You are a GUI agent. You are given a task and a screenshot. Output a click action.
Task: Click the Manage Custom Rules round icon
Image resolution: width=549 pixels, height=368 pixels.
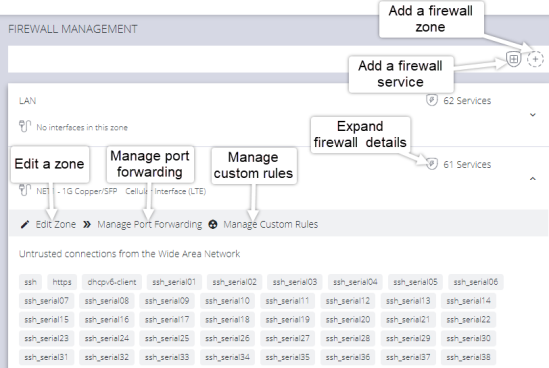pyautogui.click(x=213, y=224)
